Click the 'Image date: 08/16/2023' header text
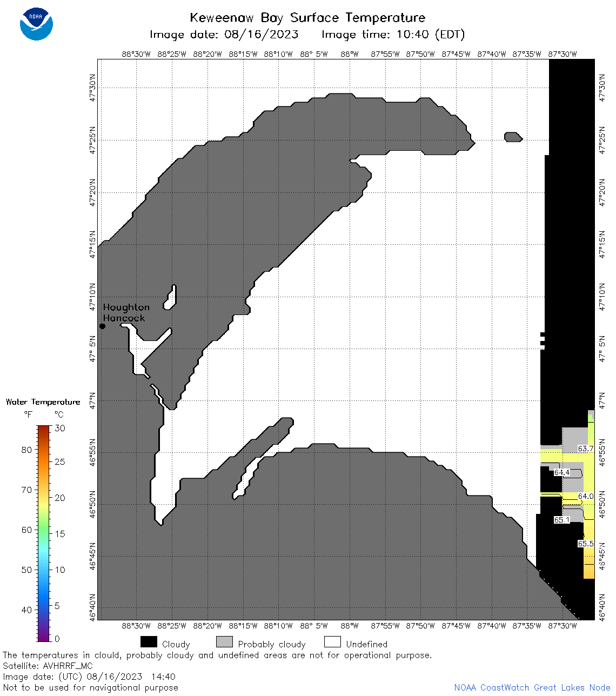The width and height of the screenshot is (616, 696). (x=224, y=35)
